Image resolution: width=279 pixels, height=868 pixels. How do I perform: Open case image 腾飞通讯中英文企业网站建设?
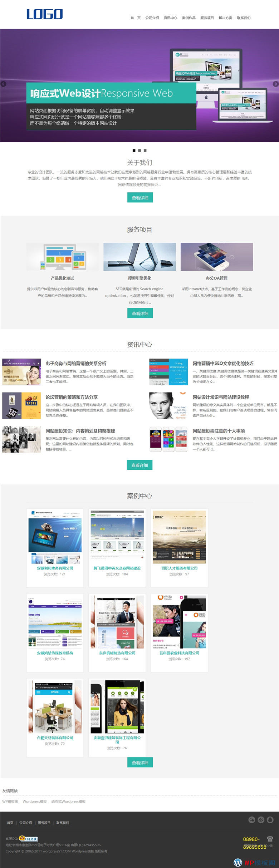pos(117,537)
